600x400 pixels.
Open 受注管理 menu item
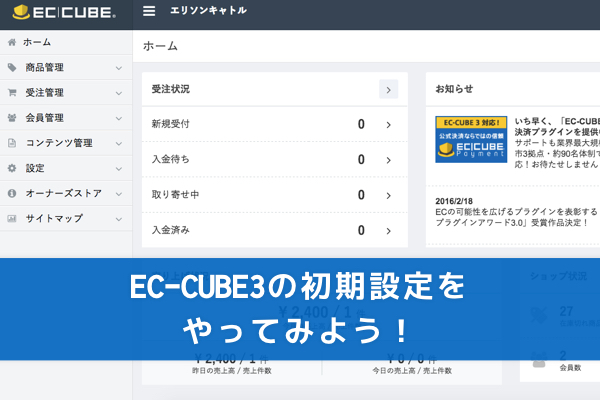[66, 93]
